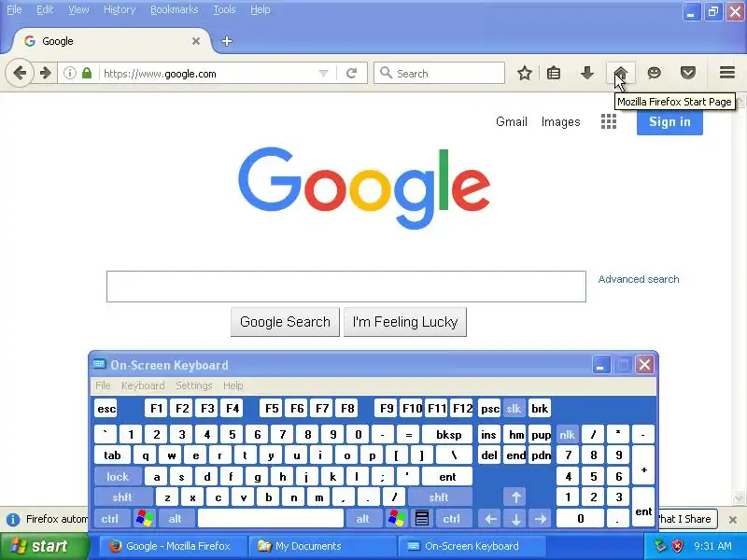Click the bksp key on On-Screen Keyboard
This screenshot has height=560, width=747.
tap(448, 435)
